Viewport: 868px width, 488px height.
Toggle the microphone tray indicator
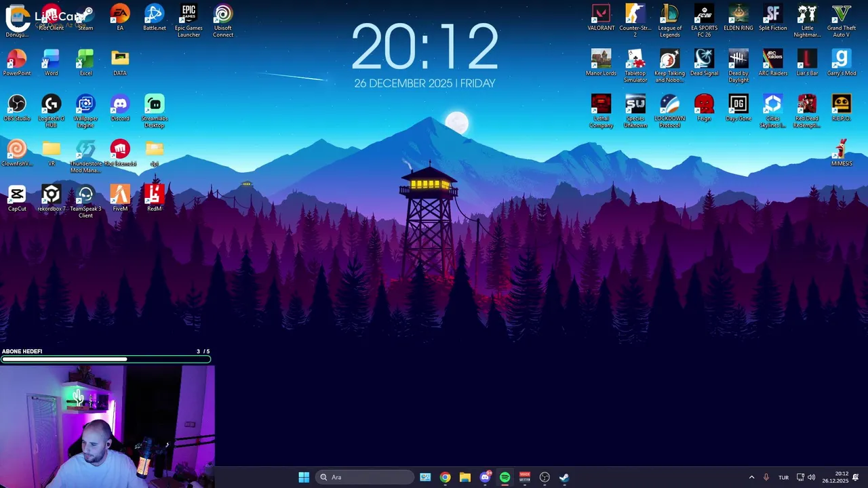766,477
